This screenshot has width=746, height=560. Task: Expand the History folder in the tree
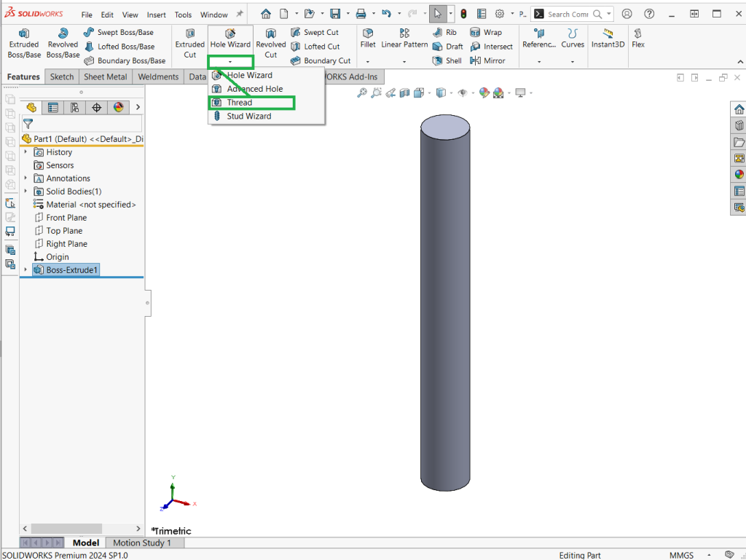click(26, 152)
